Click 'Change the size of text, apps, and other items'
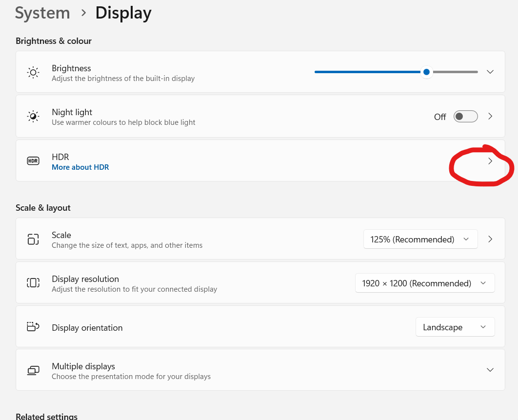This screenshot has width=518, height=420. [127, 245]
